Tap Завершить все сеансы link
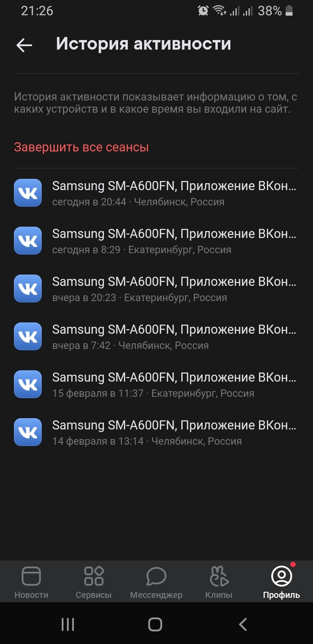This screenshot has height=644, width=313. [x=81, y=147]
